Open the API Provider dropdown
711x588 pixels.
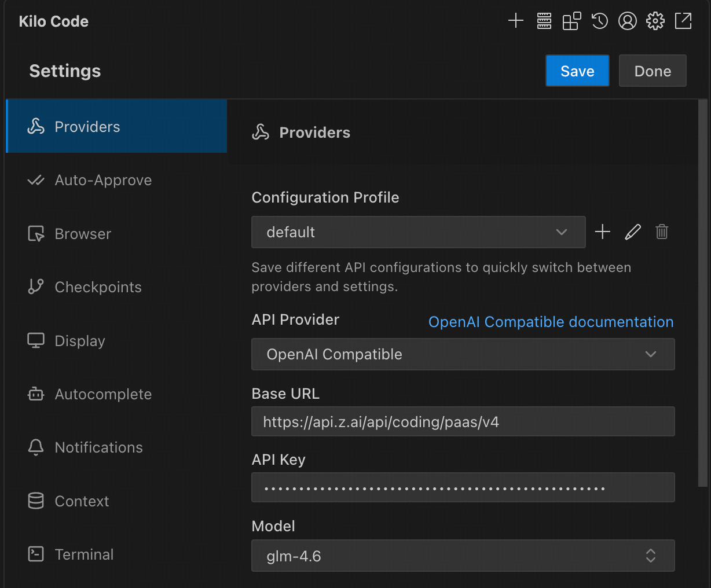463,354
